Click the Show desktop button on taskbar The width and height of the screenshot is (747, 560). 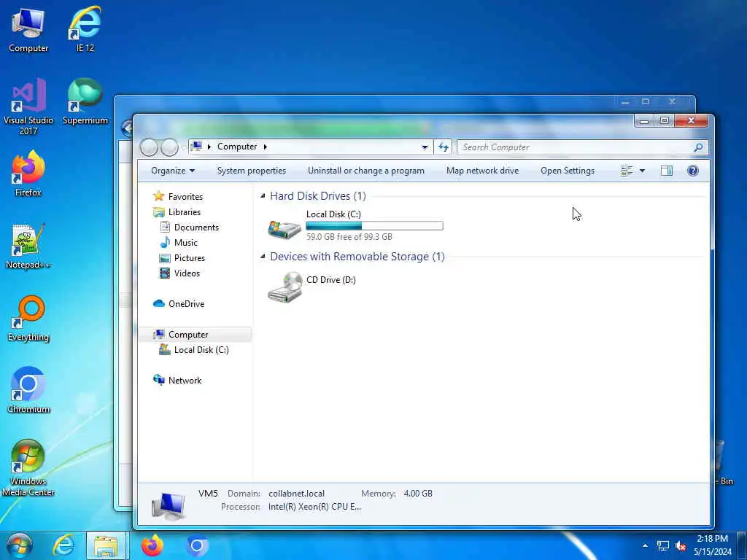(742, 545)
